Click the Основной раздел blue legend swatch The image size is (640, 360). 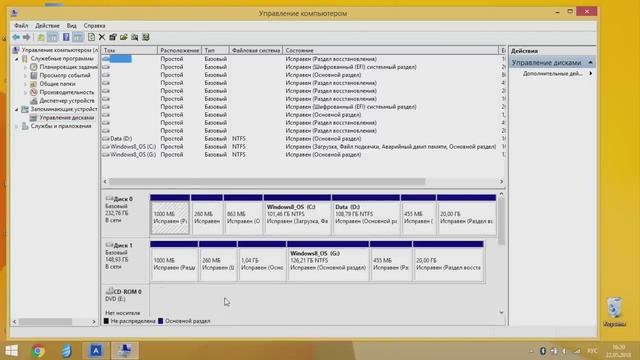click(160, 321)
